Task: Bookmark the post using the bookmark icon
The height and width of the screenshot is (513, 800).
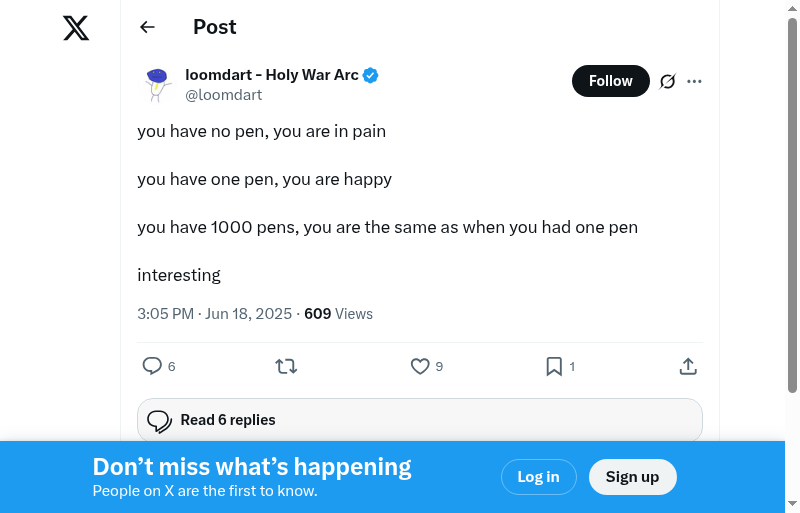Action: coord(554,366)
